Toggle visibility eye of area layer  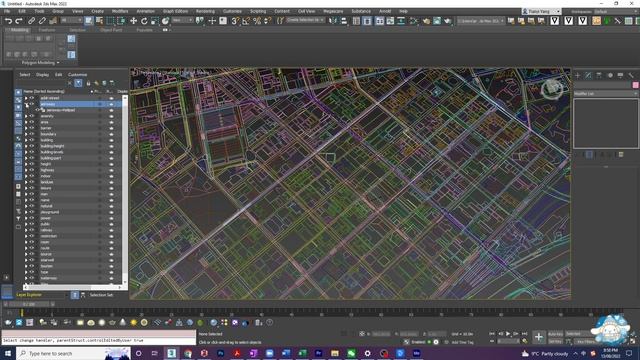32,122
